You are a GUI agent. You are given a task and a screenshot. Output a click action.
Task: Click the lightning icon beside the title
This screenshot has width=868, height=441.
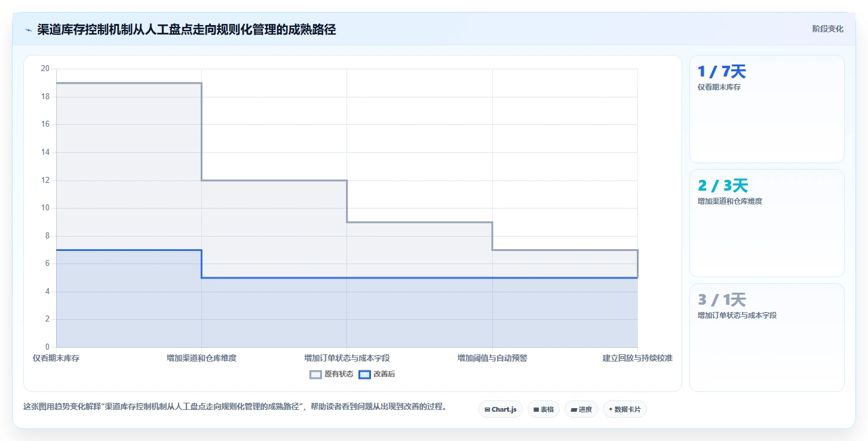pos(28,30)
